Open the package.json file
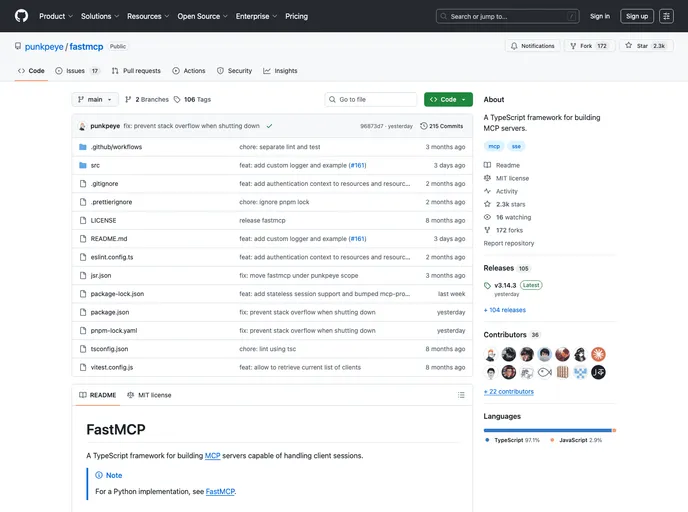This screenshot has width=688, height=512. (110, 313)
